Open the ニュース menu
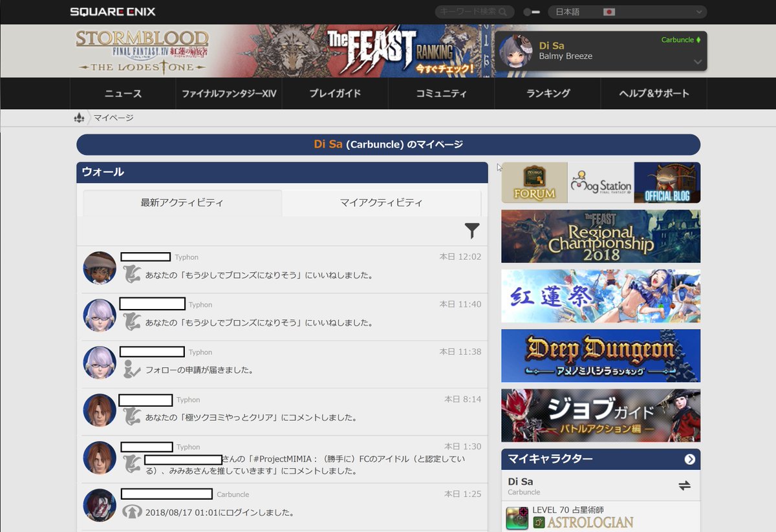 (x=123, y=94)
